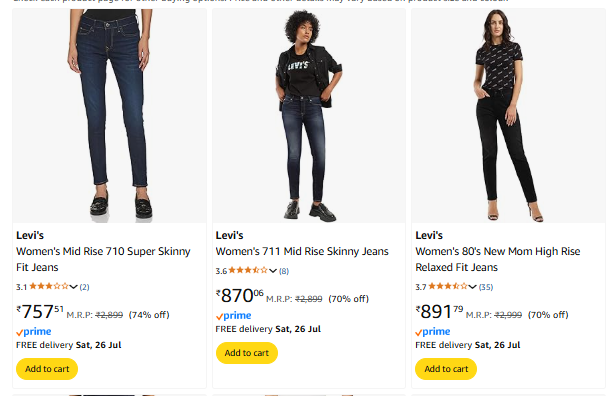Add 710 Super Skinny Fit Jeans to cart

click(x=47, y=369)
